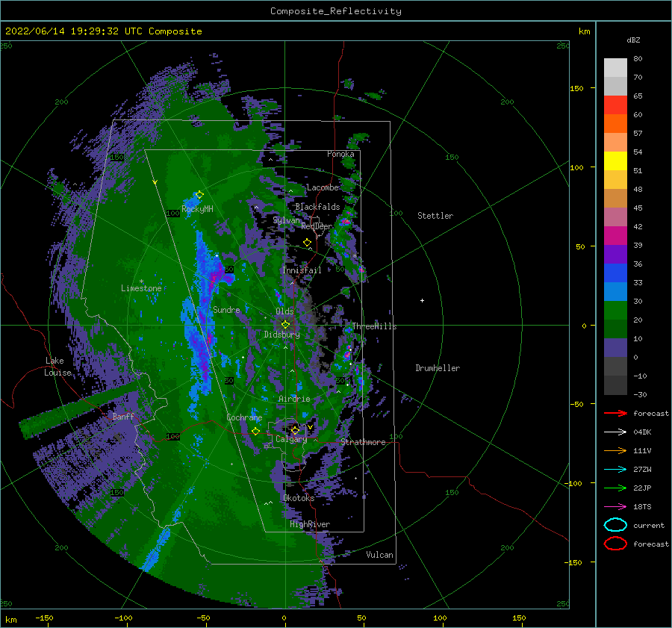Click the green 22JP arrow icon

point(615,488)
